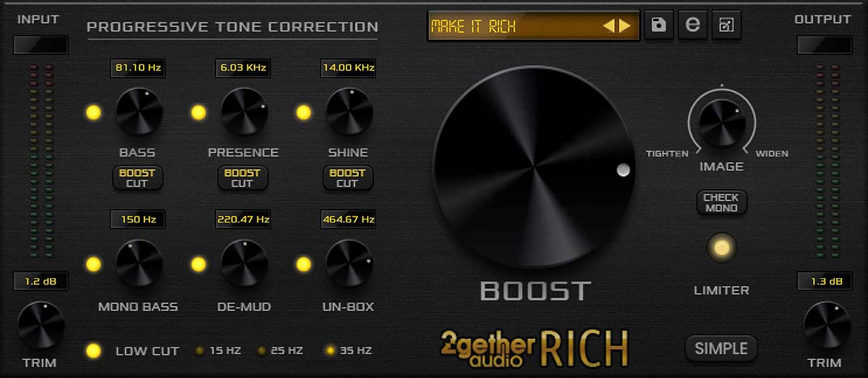Switch PRESENCE band BOOST/CUT button
868x378 pixels.
(x=242, y=177)
